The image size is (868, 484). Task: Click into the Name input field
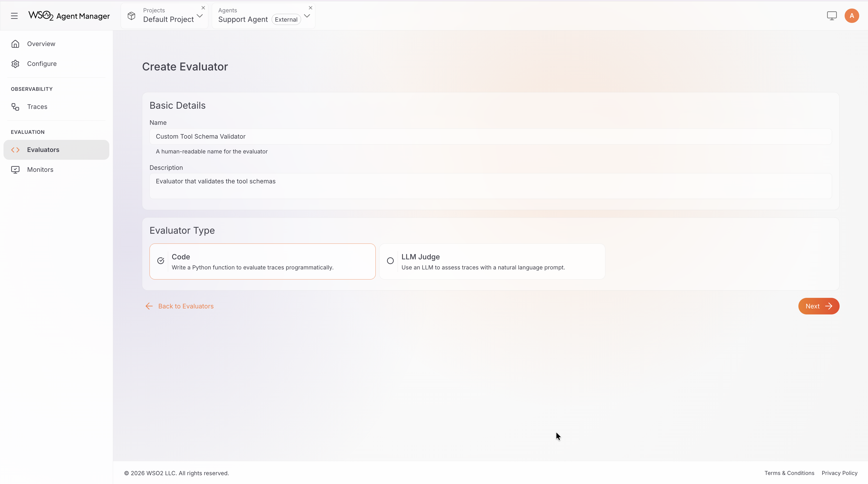click(490, 137)
